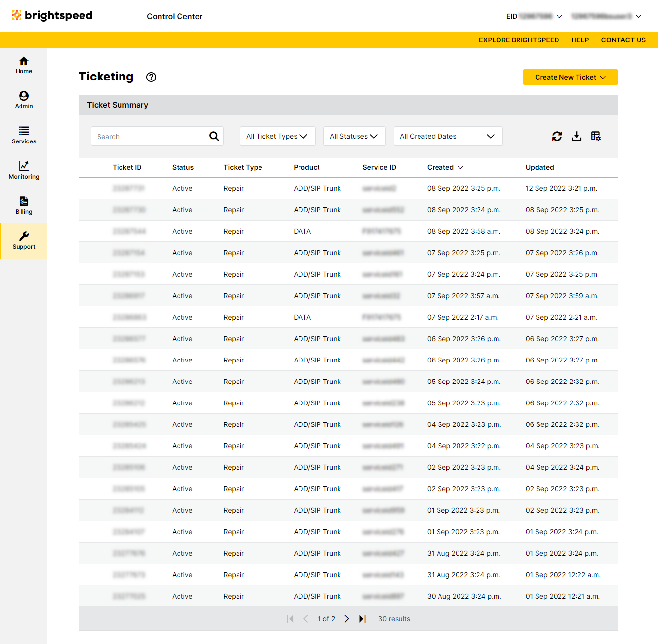The height and width of the screenshot is (644, 658).
Task: Open the Monitoring section
Action: click(x=23, y=171)
